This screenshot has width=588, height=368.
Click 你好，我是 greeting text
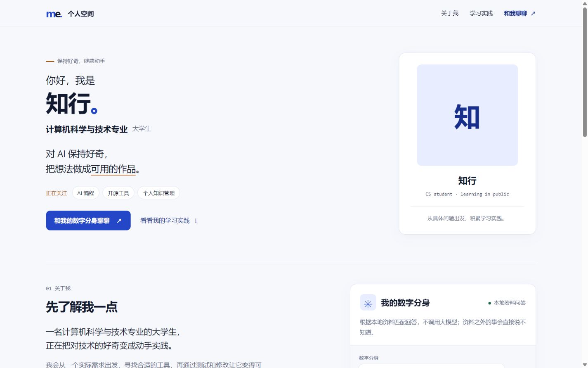pos(71,81)
